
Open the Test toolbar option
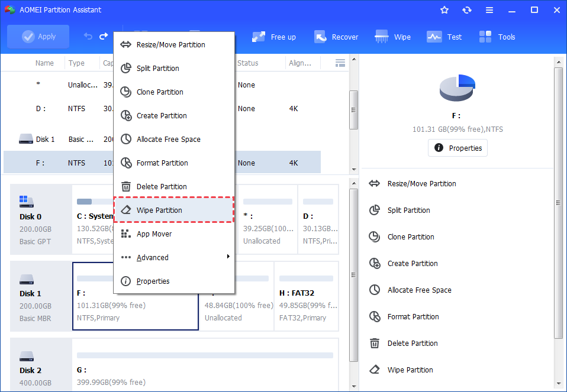tap(444, 37)
